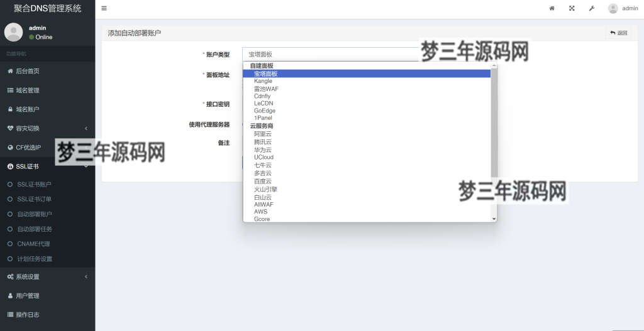Expand the 容灾切换 submenu chevron
This screenshot has height=331, width=644.
86,128
